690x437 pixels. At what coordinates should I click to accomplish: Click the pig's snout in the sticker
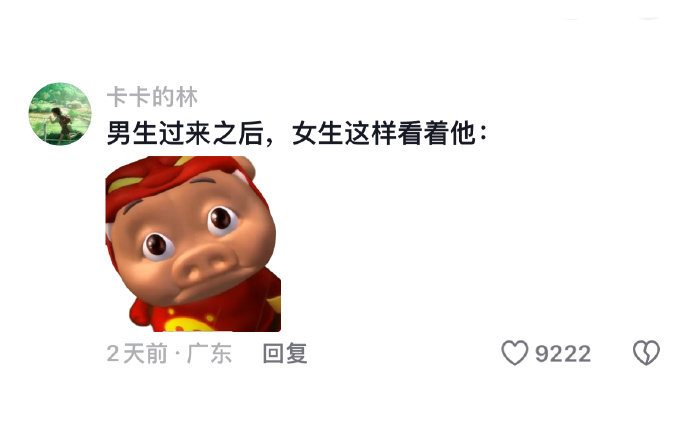202,262
